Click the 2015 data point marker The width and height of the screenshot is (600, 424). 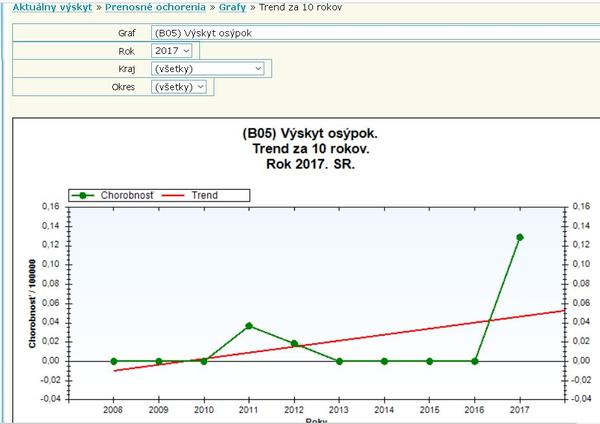pyautogui.click(x=429, y=361)
